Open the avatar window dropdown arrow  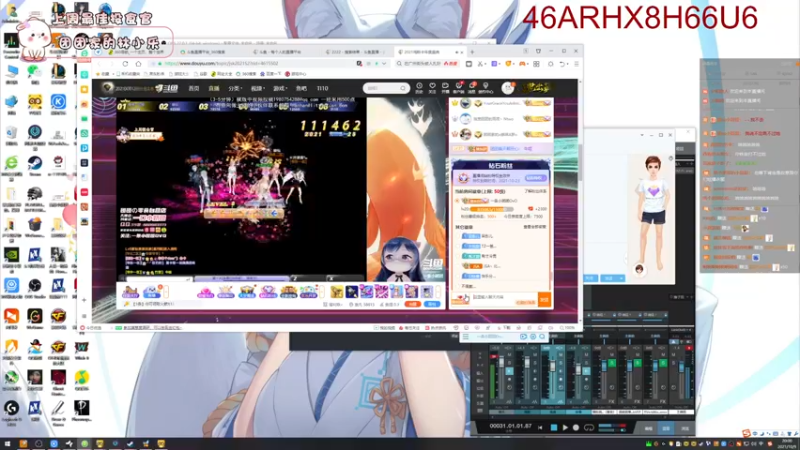pyautogui.click(x=642, y=135)
